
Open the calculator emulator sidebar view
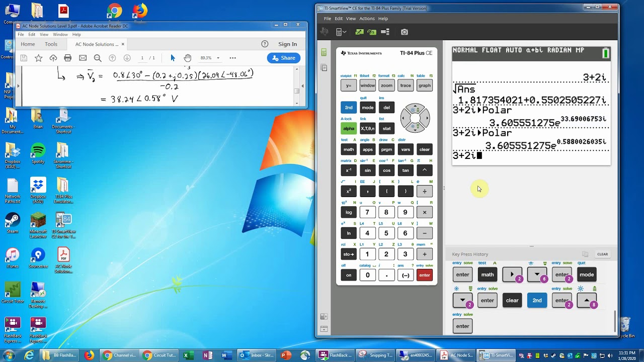[x=324, y=52]
